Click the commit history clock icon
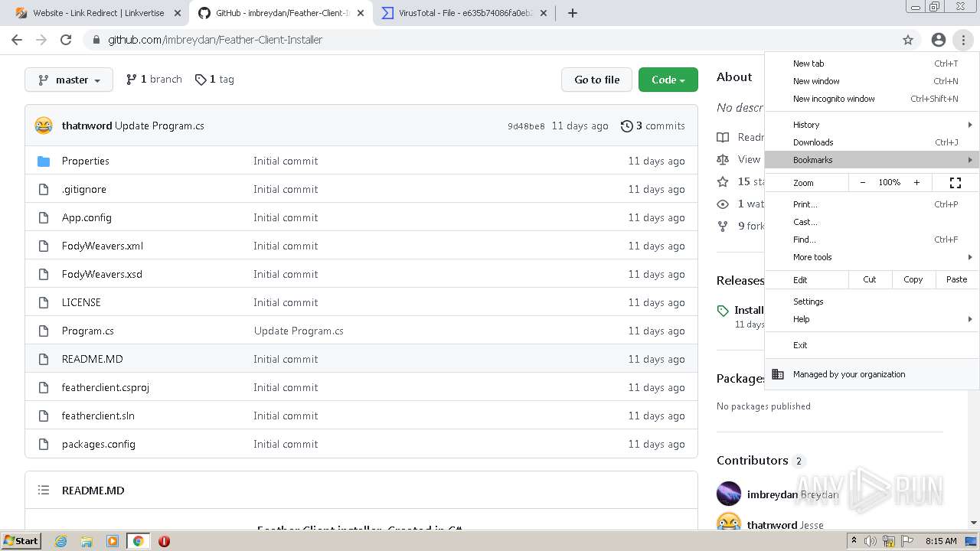Viewport: 980px width, 551px height. 627,126
